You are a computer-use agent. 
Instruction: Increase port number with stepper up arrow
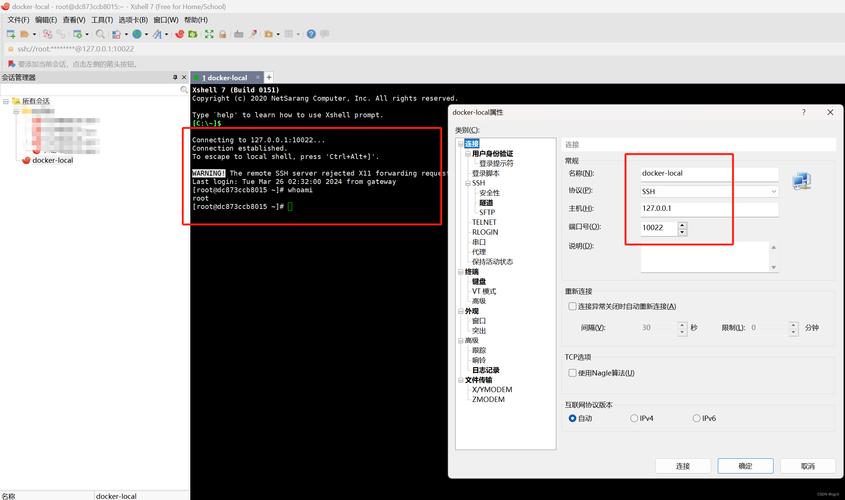click(682, 224)
